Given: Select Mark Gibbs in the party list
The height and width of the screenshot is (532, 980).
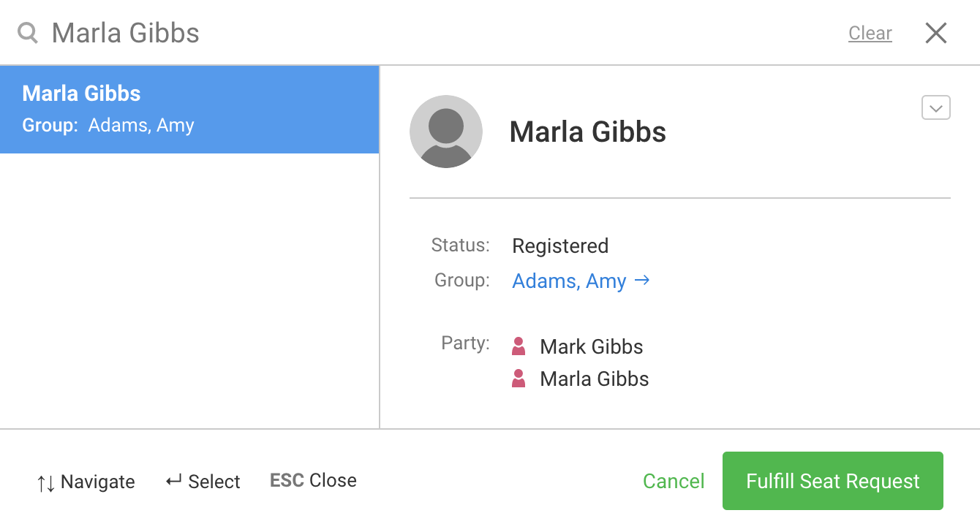Looking at the screenshot, I should [591, 346].
